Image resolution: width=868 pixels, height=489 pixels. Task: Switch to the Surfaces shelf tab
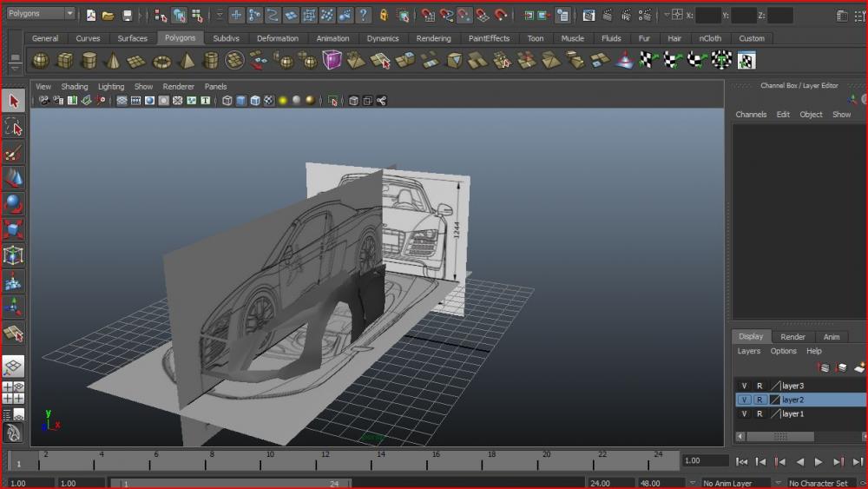click(133, 38)
